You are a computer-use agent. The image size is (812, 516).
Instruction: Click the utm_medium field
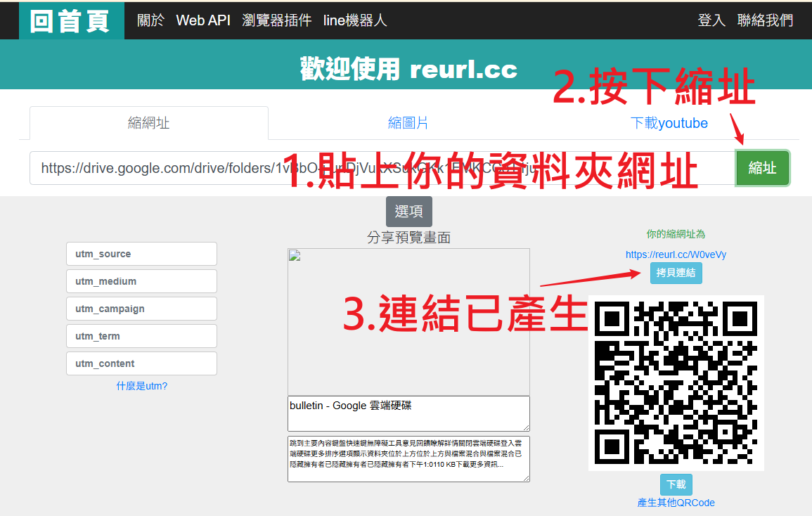141,281
